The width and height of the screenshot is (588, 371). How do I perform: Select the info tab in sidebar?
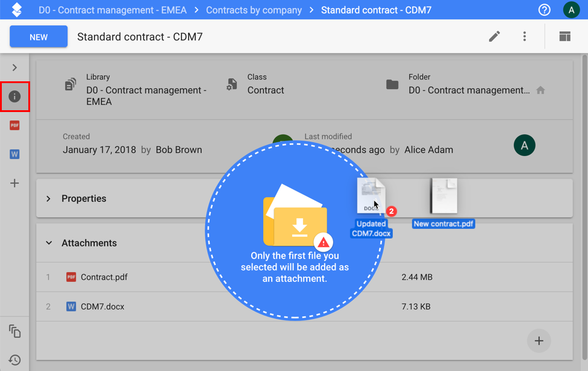click(x=14, y=97)
